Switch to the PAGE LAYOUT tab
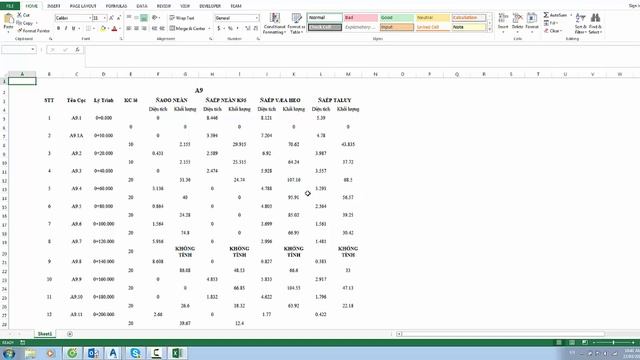 coord(83,6)
